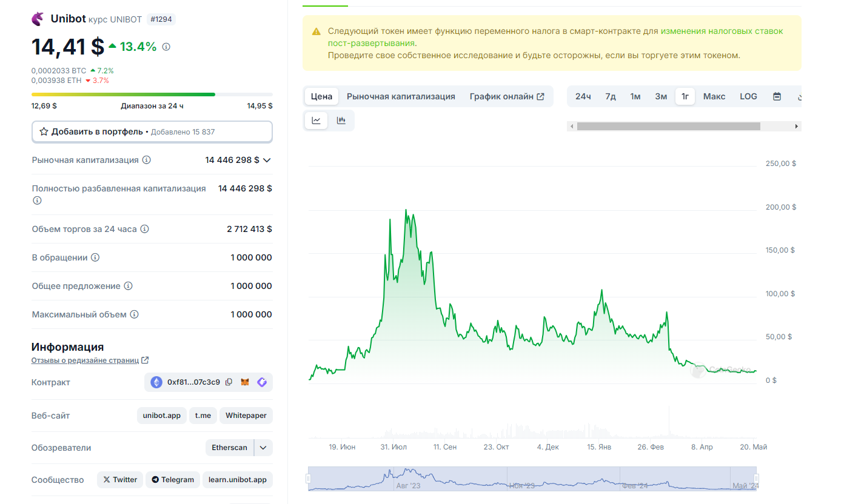Click info icon next to Максимальный объем

click(x=135, y=314)
